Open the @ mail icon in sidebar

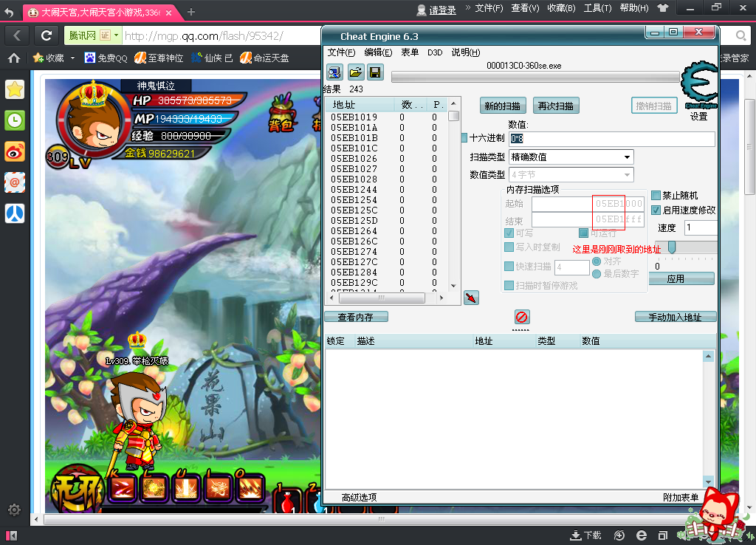(x=15, y=182)
